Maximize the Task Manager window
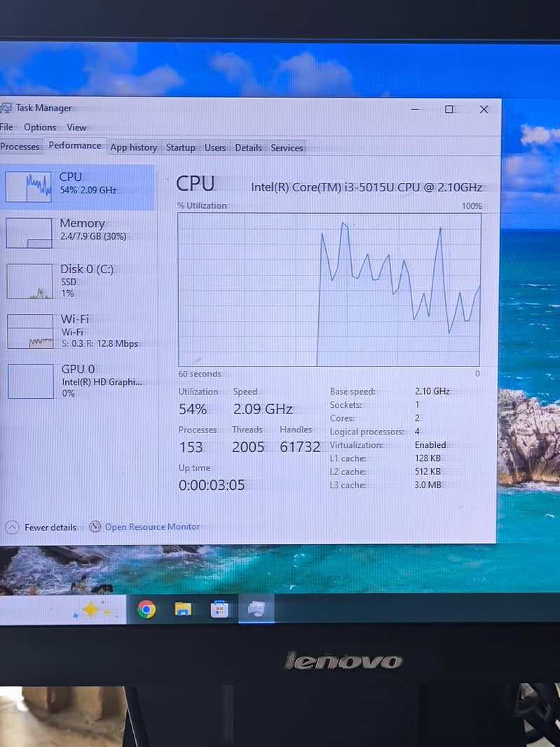This screenshot has width=560, height=747. pos(449,109)
